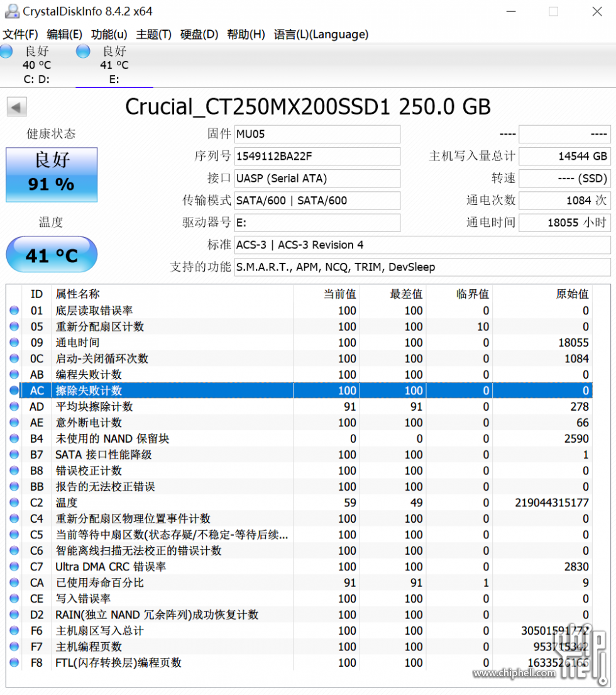Viewport: 616px width, 695px height.
Task: Open the 功能(u) menu
Action: 109,34
